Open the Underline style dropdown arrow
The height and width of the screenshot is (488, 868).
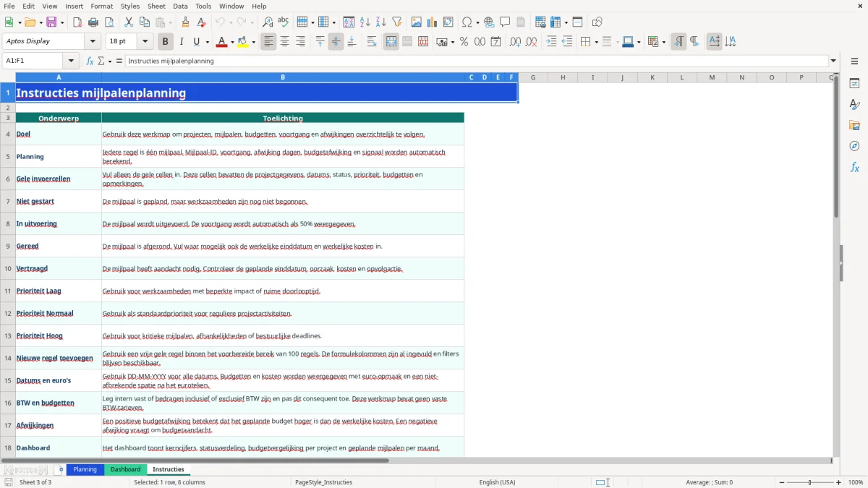207,42
